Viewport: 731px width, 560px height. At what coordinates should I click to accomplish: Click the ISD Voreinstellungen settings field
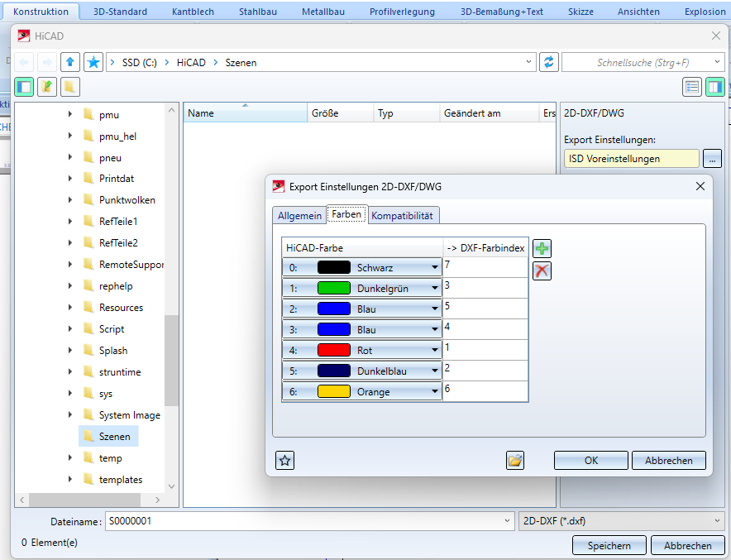tap(631, 159)
